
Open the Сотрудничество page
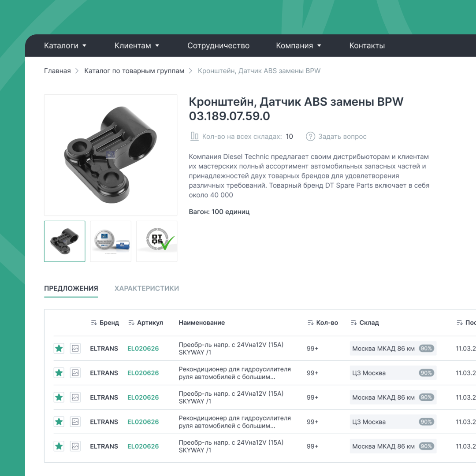coord(218,45)
